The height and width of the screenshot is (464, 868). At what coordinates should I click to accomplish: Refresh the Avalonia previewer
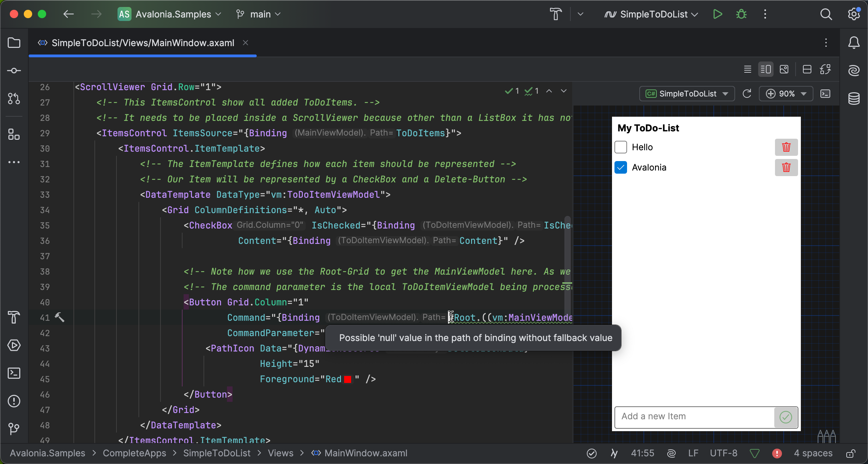747,94
